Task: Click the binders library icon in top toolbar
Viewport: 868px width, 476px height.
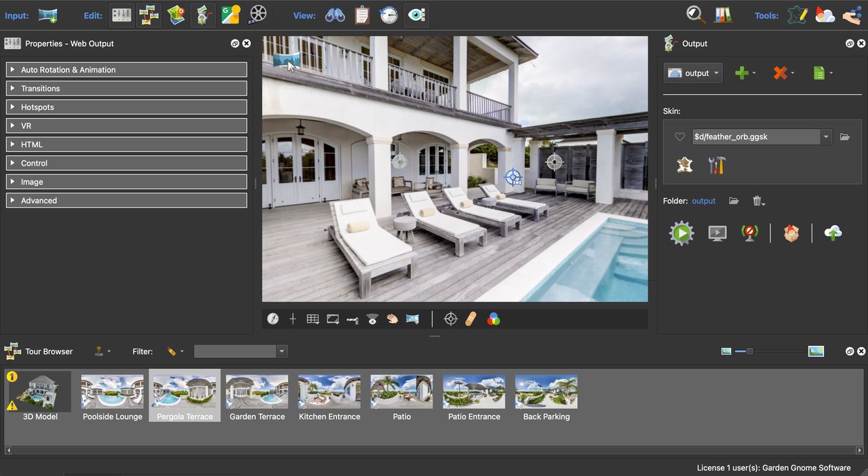Action: coord(723,15)
